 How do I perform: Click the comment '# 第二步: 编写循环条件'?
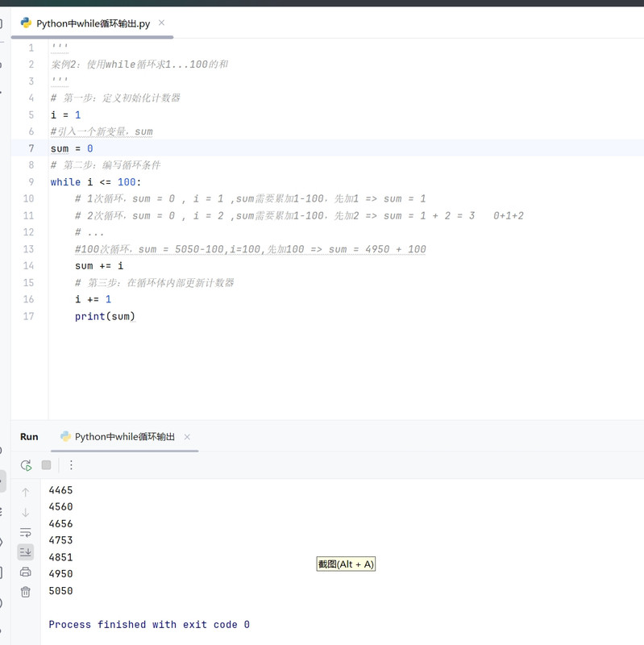(x=106, y=165)
